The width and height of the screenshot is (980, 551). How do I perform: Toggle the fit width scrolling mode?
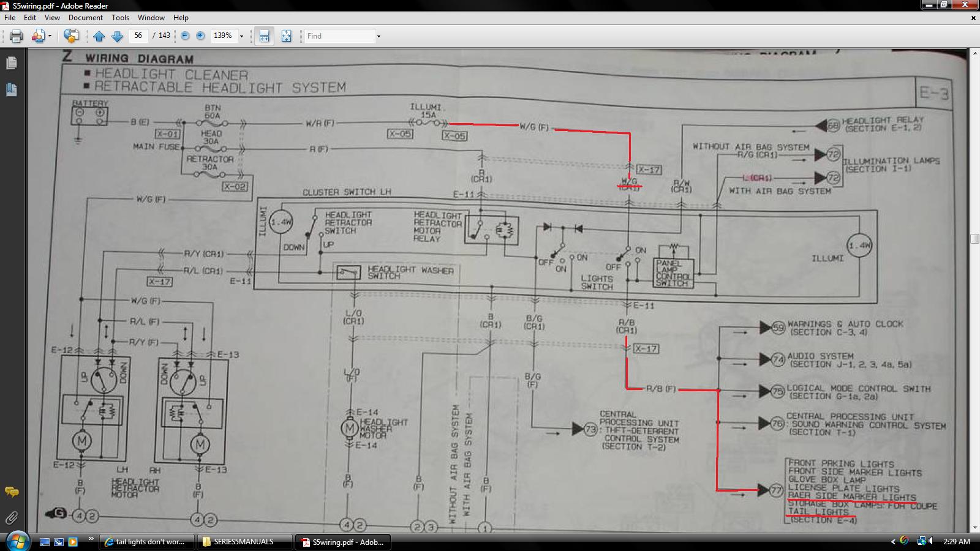coord(264,36)
